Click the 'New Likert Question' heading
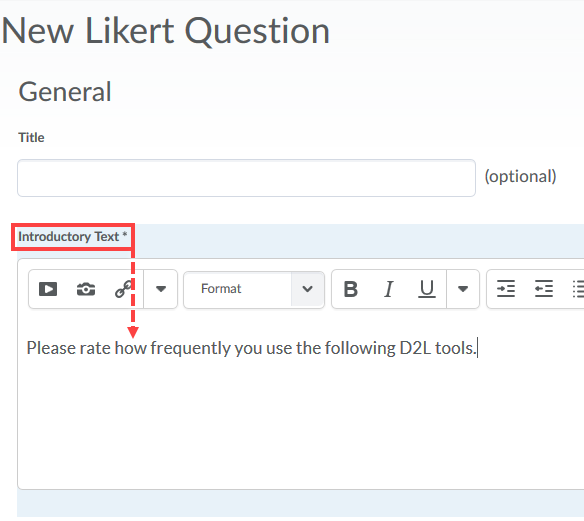 166,31
